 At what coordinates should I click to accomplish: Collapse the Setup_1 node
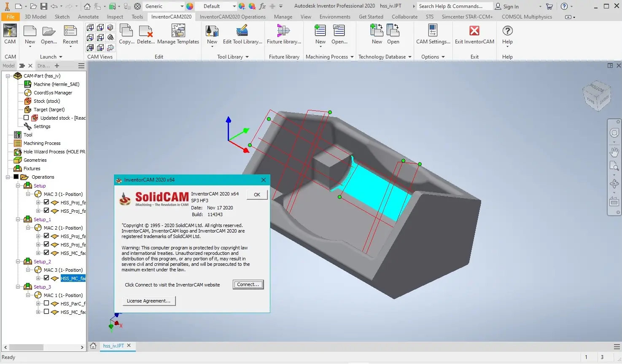(x=18, y=219)
